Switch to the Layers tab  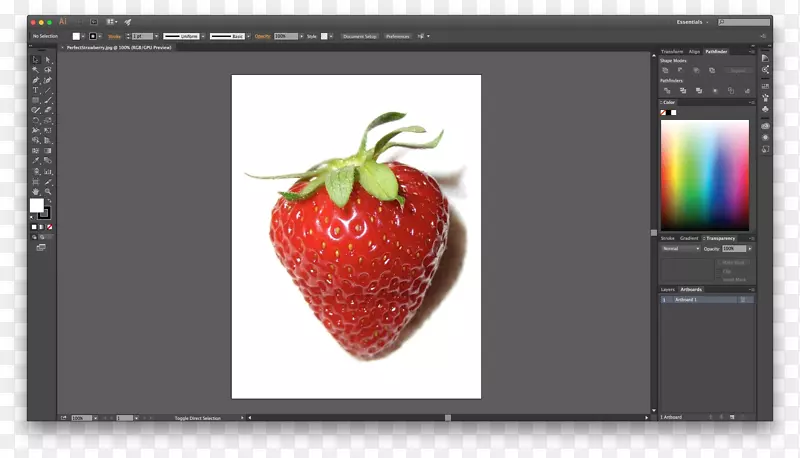(x=667, y=289)
